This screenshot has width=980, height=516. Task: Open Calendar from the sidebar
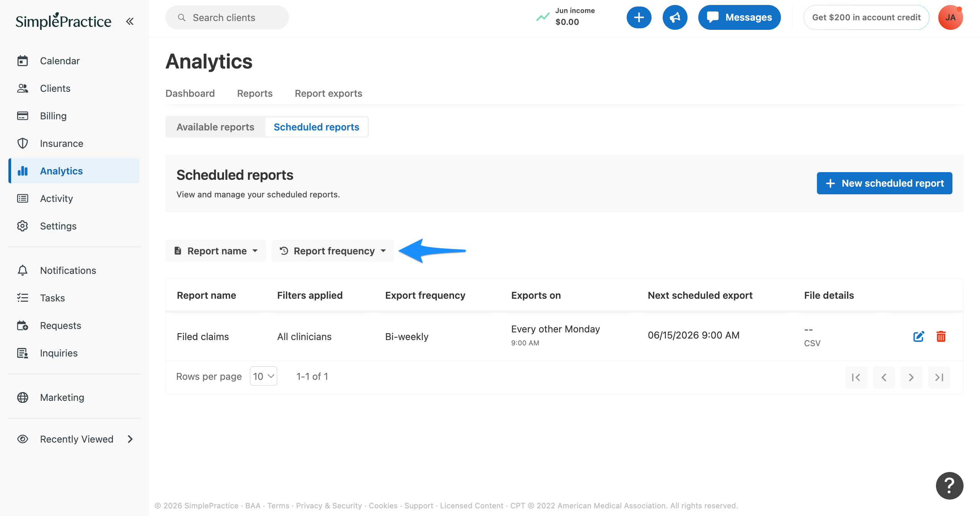point(74,61)
